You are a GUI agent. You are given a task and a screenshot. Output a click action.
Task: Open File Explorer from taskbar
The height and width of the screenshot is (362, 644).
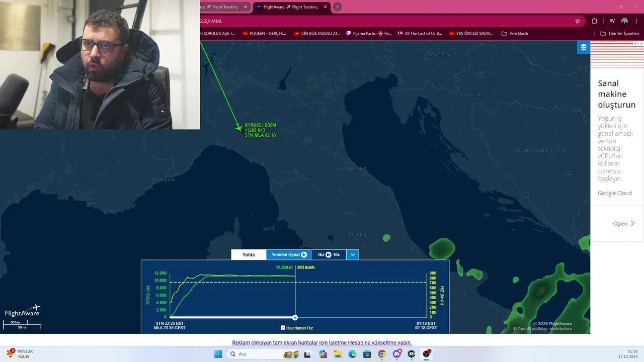pos(338,354)
